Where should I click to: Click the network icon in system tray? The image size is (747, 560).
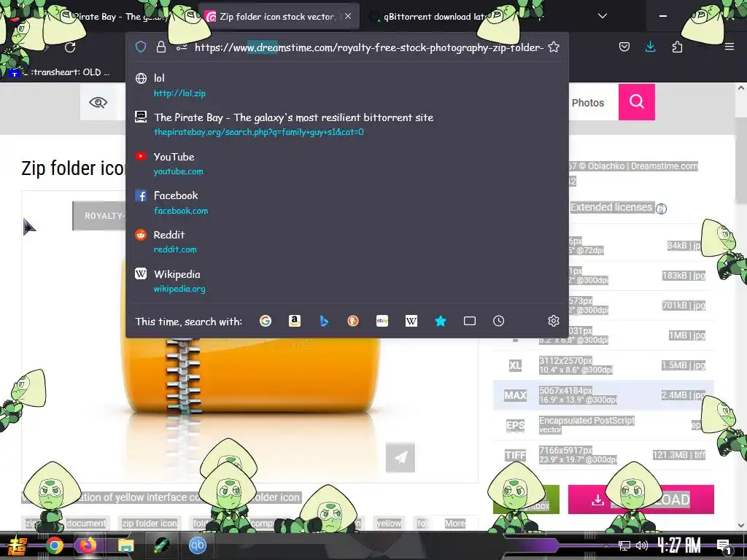[624, 545]
